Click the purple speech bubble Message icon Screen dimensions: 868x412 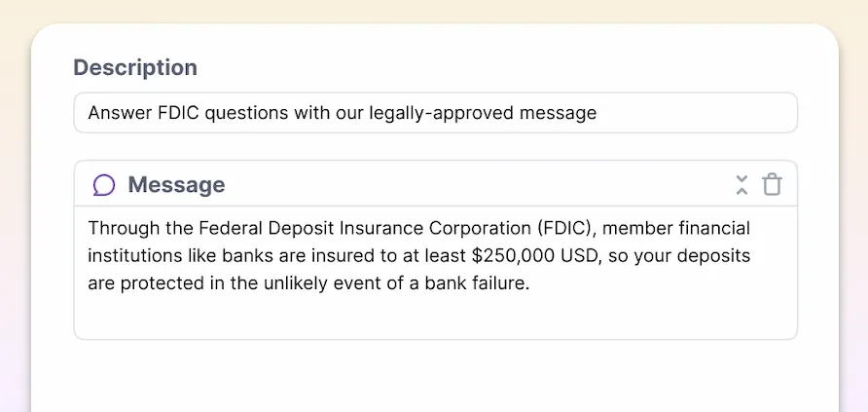104,185
